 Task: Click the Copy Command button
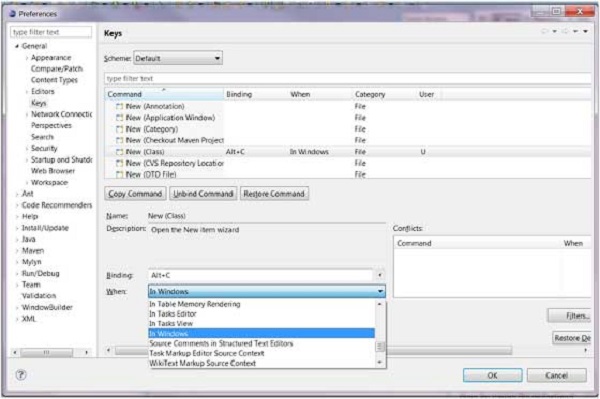click(135, 194)
